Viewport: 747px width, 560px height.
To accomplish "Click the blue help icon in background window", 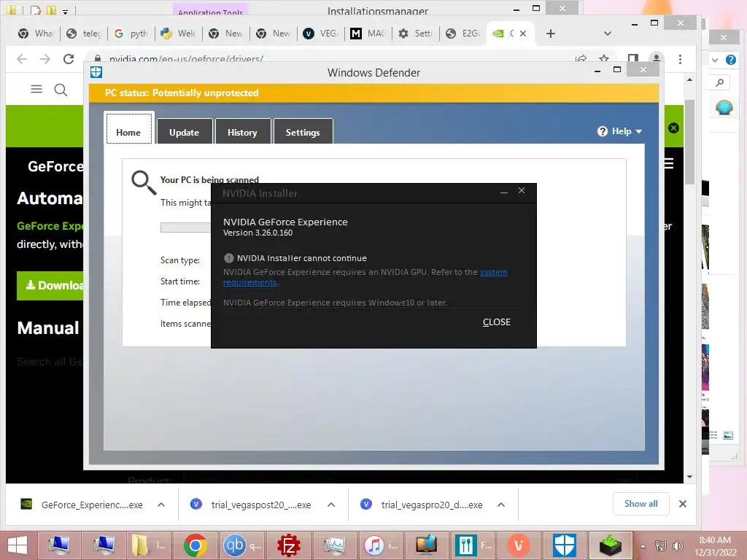I will [731, 60].
